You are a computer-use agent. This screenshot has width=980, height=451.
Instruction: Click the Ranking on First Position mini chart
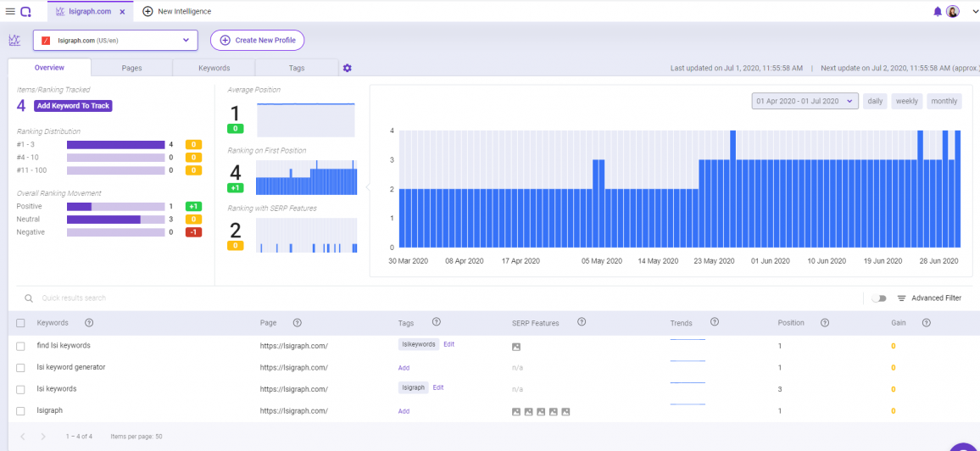coord(306,177)
